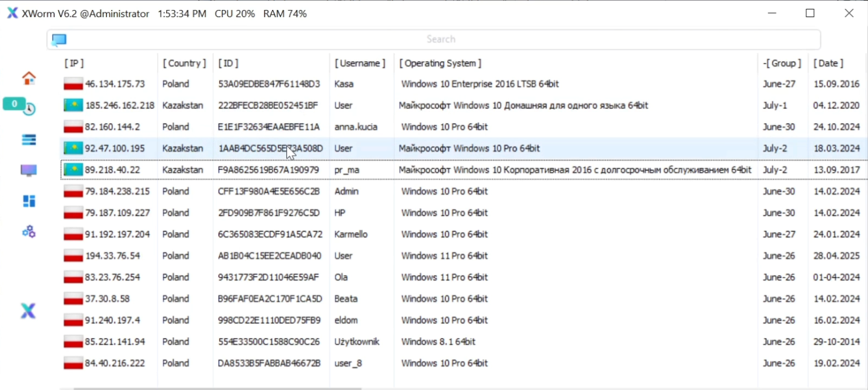Click the ID AB1B04C15EE2CEADB040

270,256
